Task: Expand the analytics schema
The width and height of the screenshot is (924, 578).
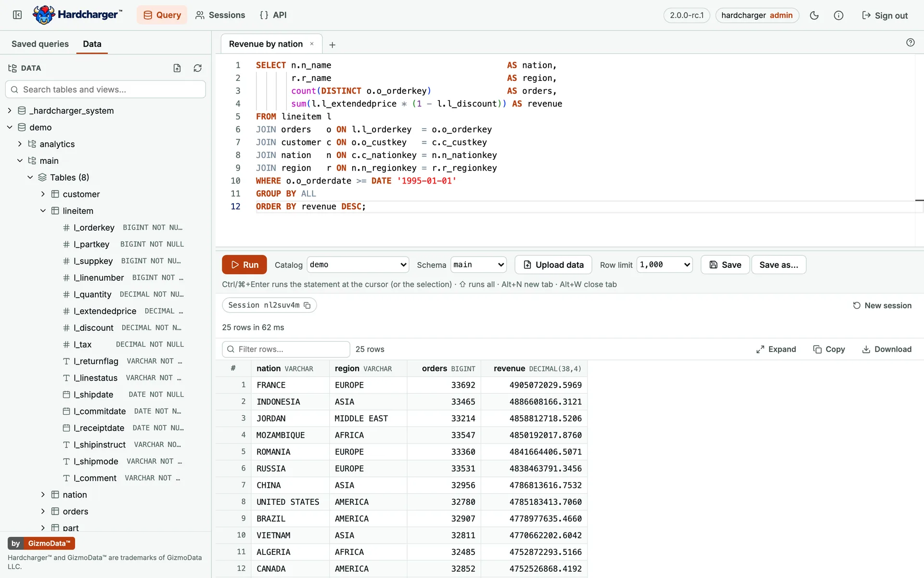Action: pyautogui.click(x=20, y=144)
